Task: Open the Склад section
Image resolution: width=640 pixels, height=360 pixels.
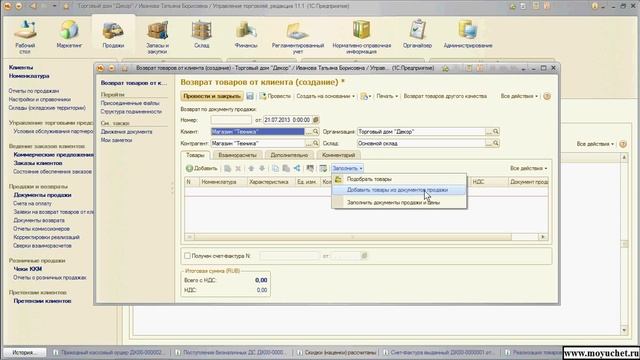Action: coord(202,35)
